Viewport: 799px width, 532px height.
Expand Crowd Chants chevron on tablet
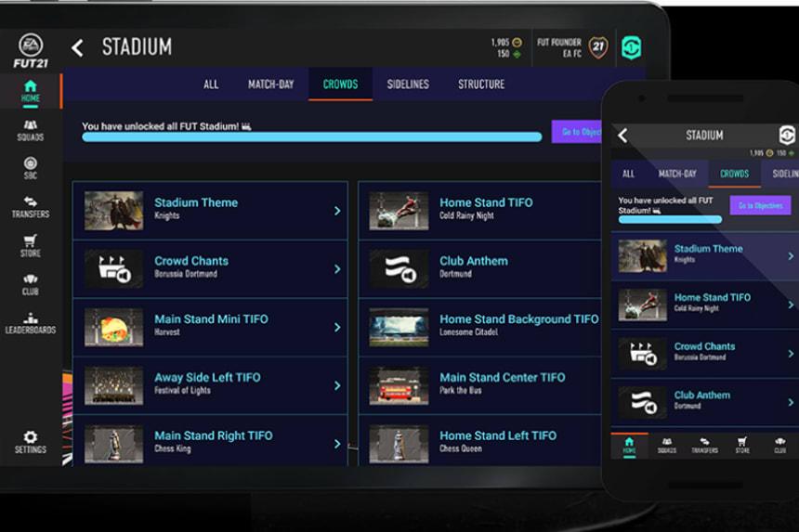click(x=337, y=269)
